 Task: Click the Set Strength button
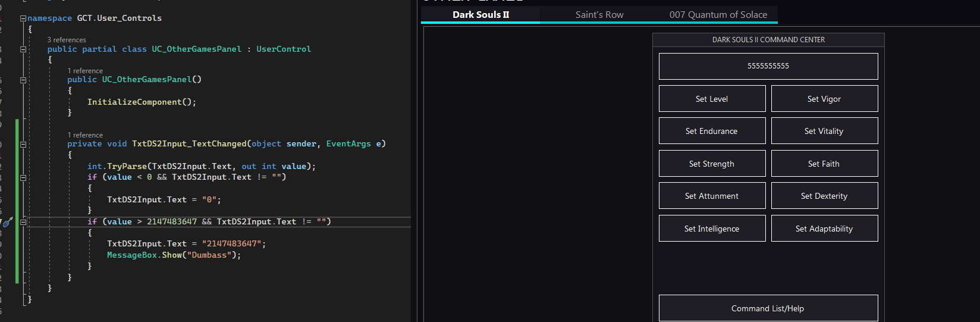[x=712, y=164]
